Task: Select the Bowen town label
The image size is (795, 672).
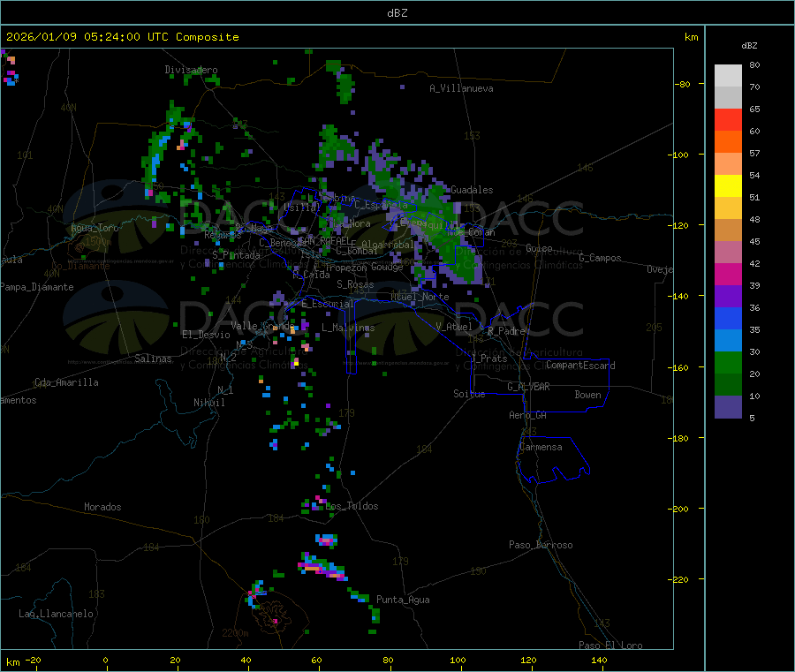Action: click(587, 395)
